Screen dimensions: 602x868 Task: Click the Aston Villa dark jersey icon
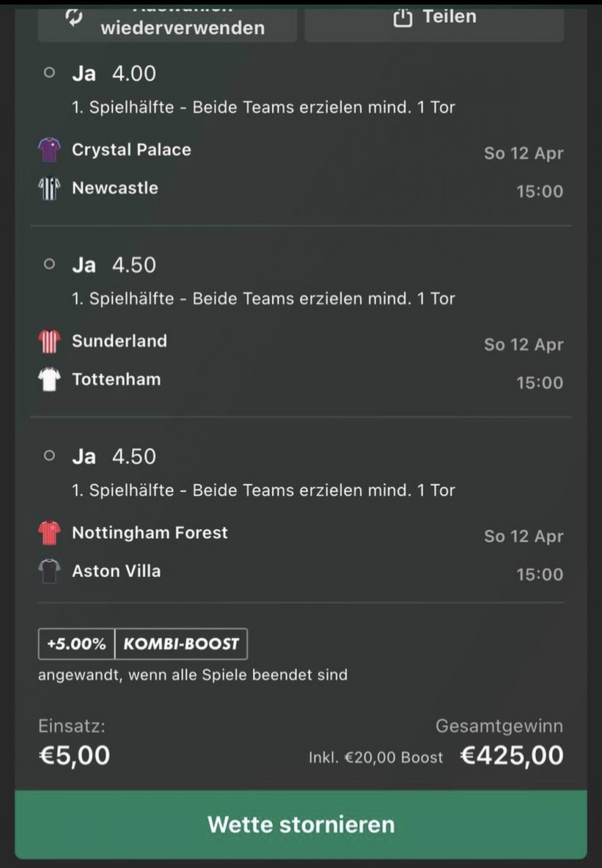point(49,572)
